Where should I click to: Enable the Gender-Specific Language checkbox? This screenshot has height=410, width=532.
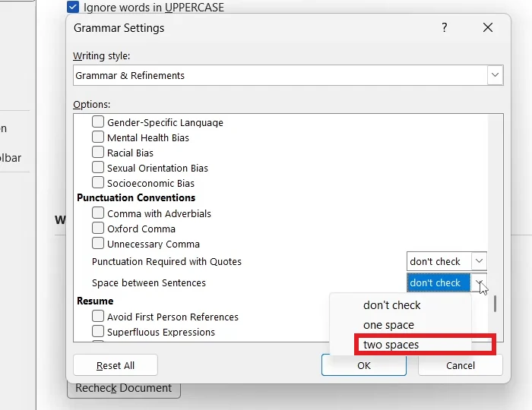coord(98,121)
